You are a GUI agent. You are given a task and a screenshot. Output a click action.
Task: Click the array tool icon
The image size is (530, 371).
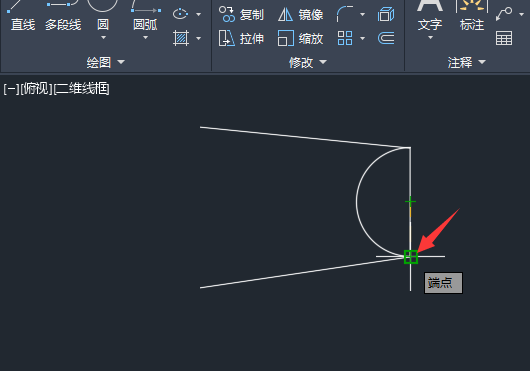[345, 38]
